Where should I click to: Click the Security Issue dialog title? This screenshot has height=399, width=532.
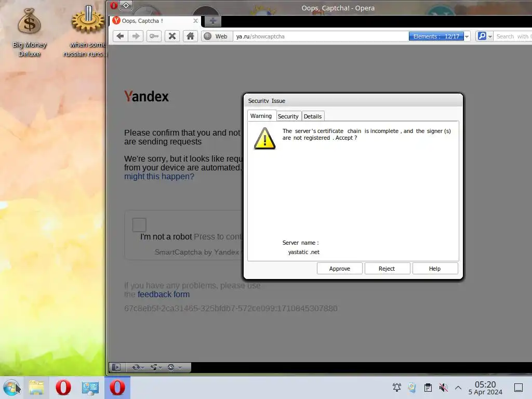(x=267, y=101)
